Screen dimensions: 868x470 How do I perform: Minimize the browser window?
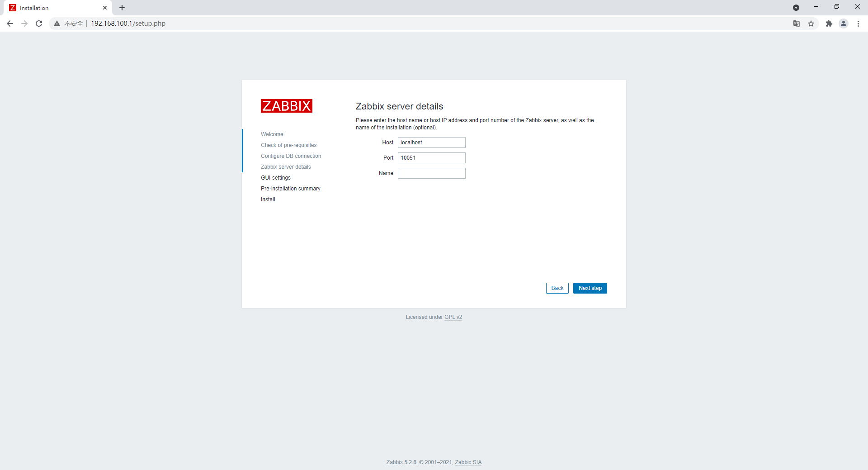pos(816,7)
